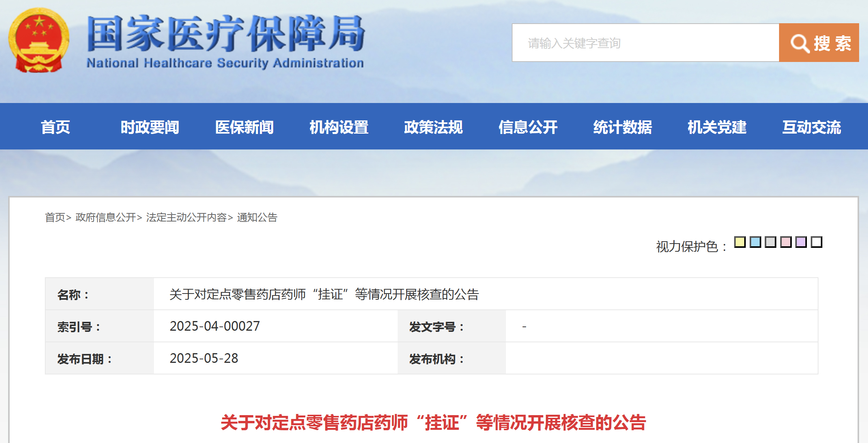Click 政府信息公开 breadcrumb link

106,217
